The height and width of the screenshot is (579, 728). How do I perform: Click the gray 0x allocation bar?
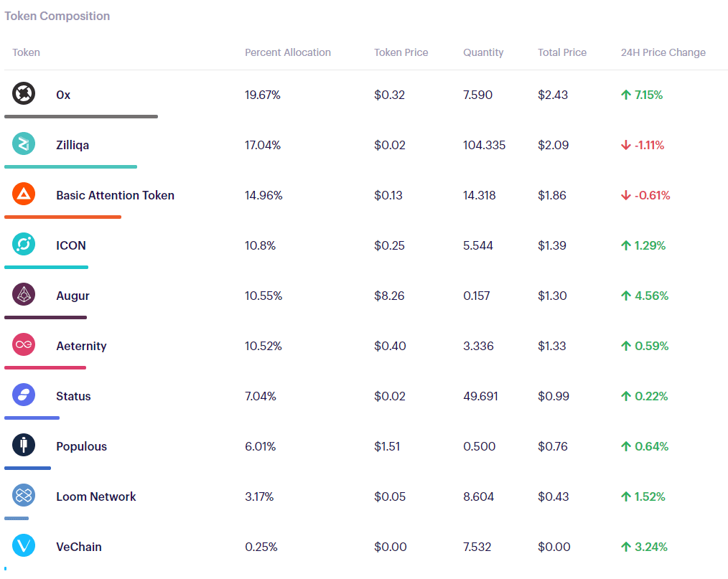[x=81, y=116]
